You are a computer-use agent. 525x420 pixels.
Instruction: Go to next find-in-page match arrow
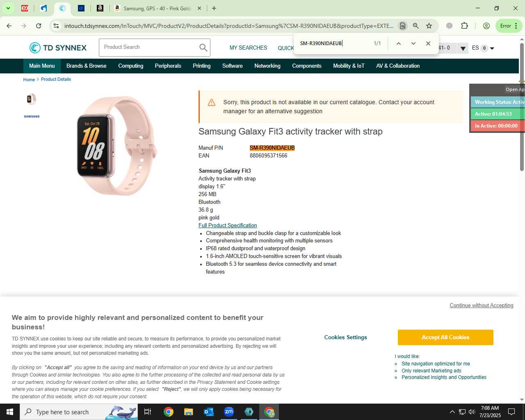413,43
